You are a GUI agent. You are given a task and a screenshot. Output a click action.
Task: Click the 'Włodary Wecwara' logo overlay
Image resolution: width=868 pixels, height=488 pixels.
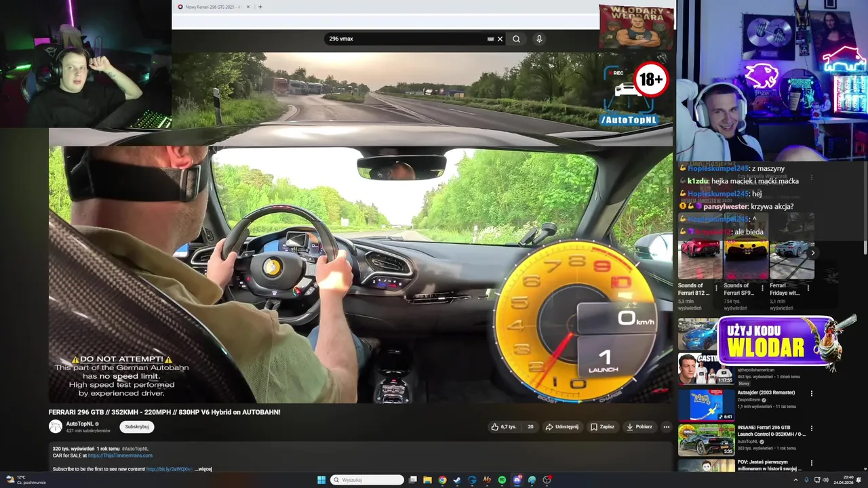pos(636,27)
